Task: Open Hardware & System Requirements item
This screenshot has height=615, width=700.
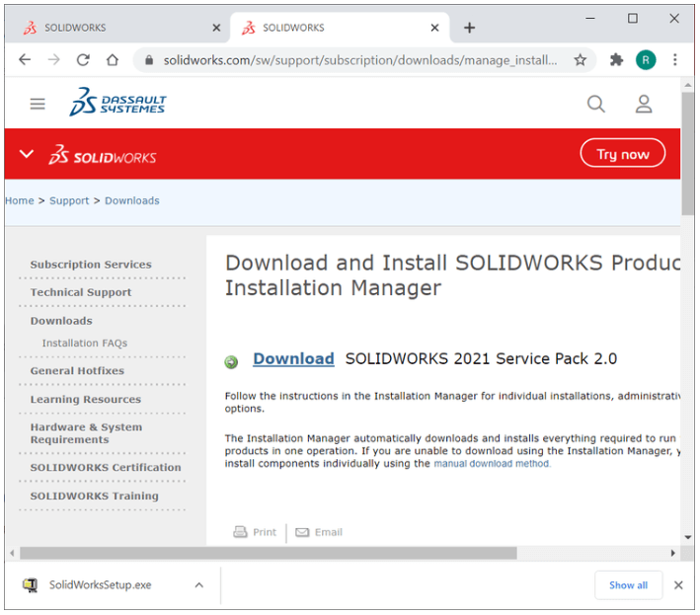Action: tap(86, 433)
